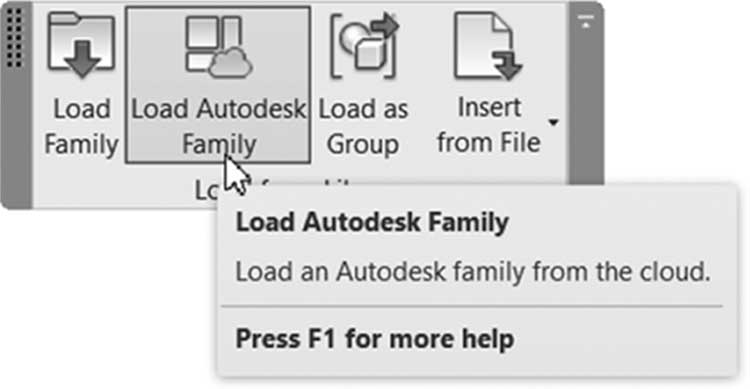
Task: Click the horizontal separator line in tooltip
Action: click(472, 305)
